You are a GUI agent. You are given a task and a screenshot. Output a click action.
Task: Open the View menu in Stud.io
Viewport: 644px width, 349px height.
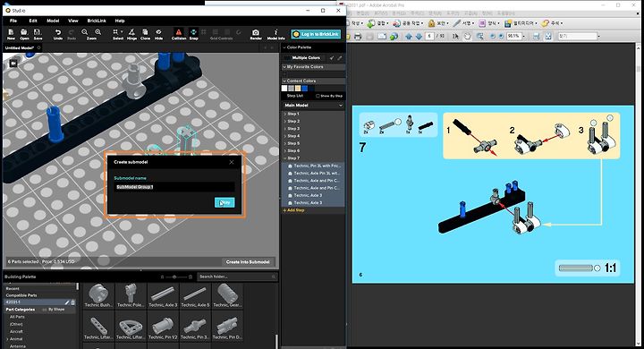[x=73, y=21]
